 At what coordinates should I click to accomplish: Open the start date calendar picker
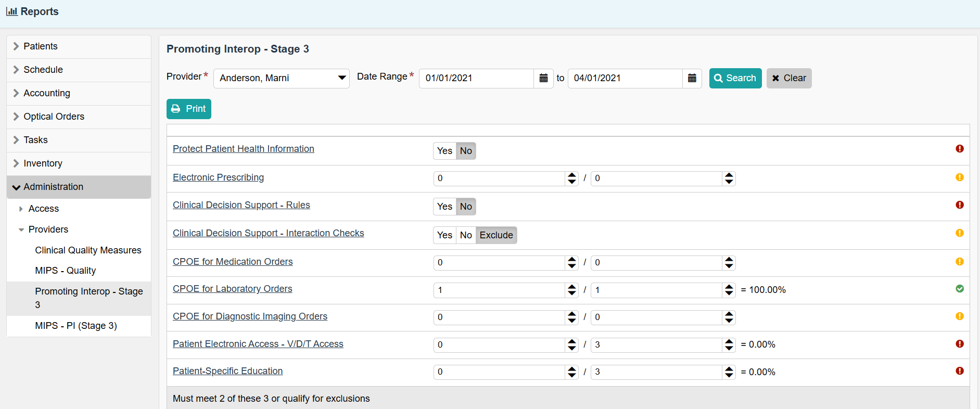pyautogui.click(x=543, y=78)
